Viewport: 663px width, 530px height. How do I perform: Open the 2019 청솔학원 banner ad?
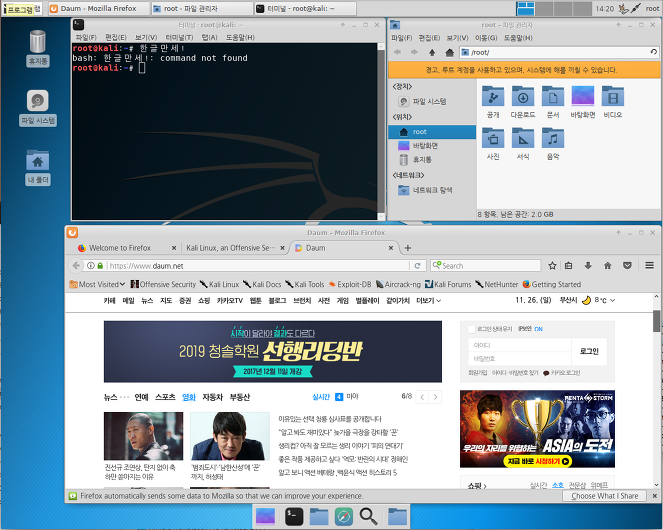[x=273, y=352]
